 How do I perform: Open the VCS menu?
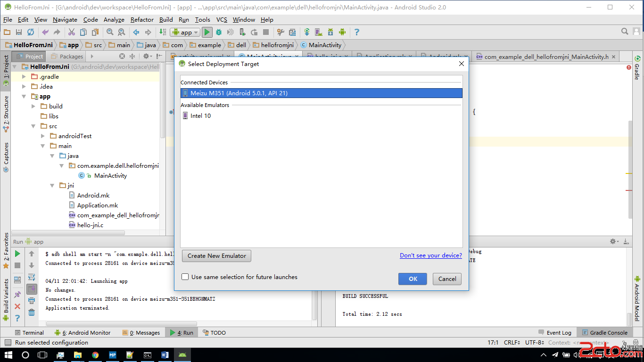222,19
